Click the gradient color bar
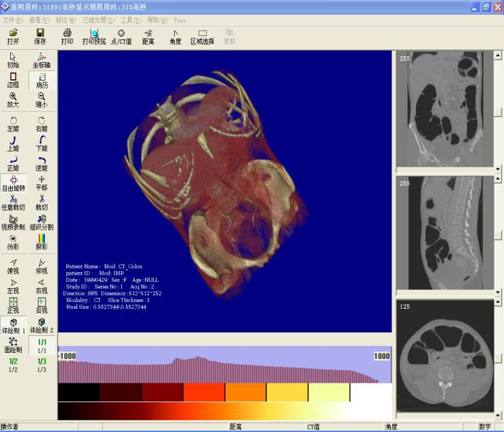 click(225, 411)
